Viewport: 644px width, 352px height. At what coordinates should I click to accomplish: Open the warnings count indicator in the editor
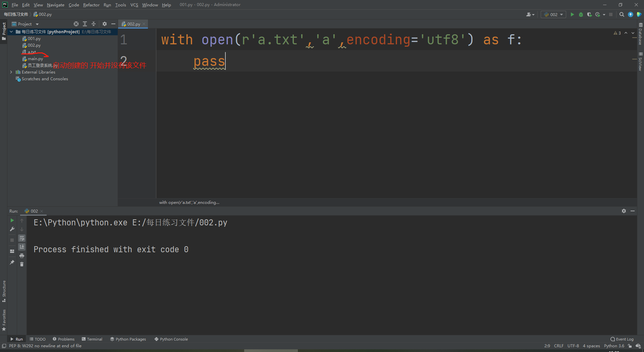tap(617, 33)
